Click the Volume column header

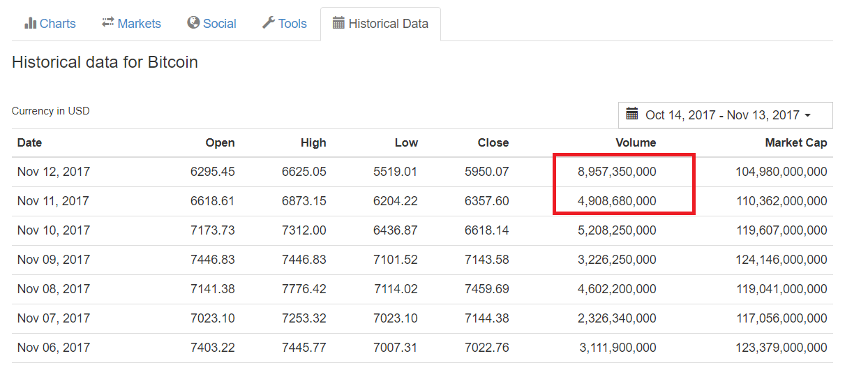pos(635,143)
